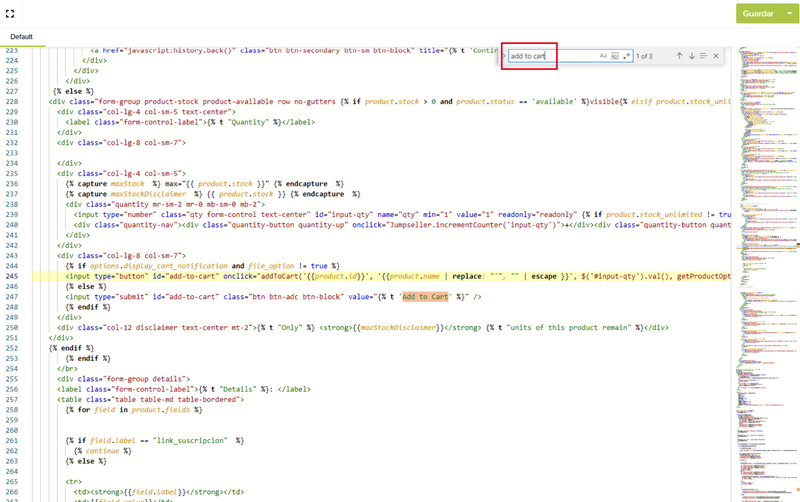Image resolution: width=800 pixels, height=502 pixels.
Task: Click line number 245 in the gutter
Action: coord(12,276)
